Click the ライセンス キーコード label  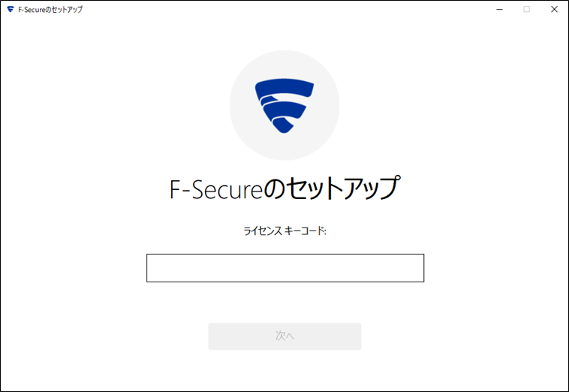(x=284, y=231)
